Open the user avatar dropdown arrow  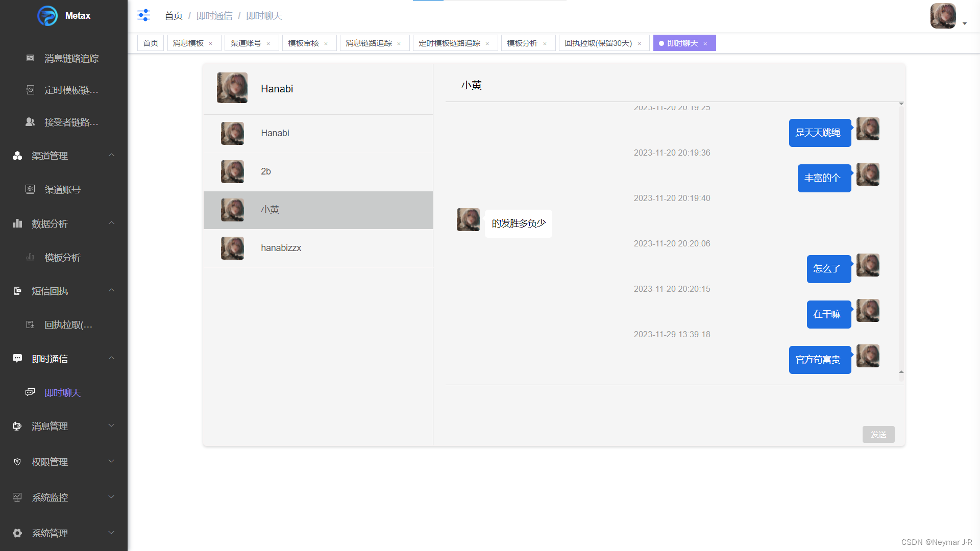[x=965, y=23]
